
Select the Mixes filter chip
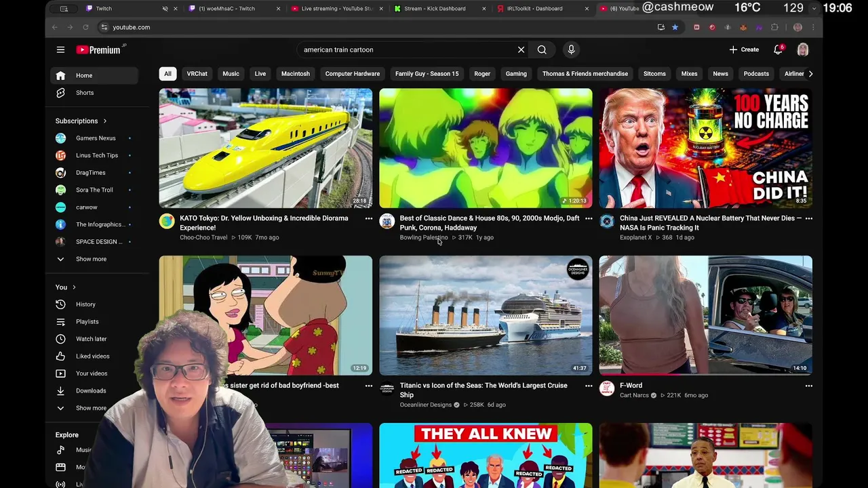(x=689, y=74)
